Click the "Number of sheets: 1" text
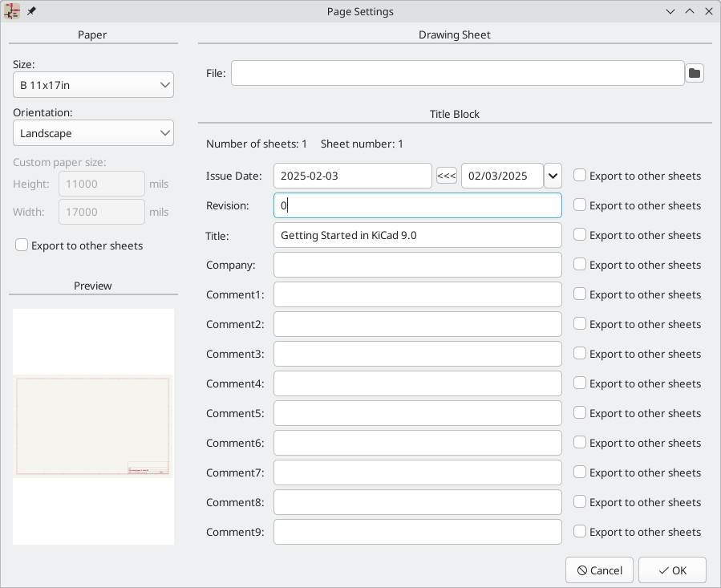721x588 pixels. tap(256, 144)
